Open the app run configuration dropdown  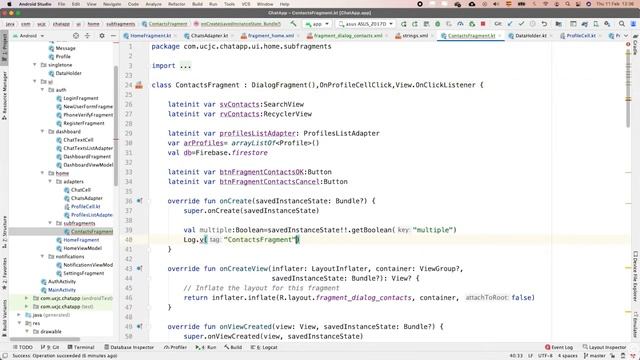[317, 24]
